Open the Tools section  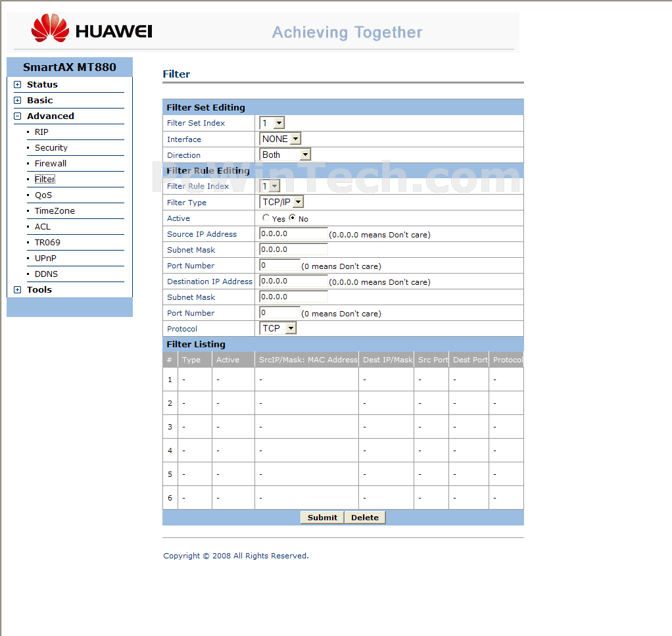[39, 289]
